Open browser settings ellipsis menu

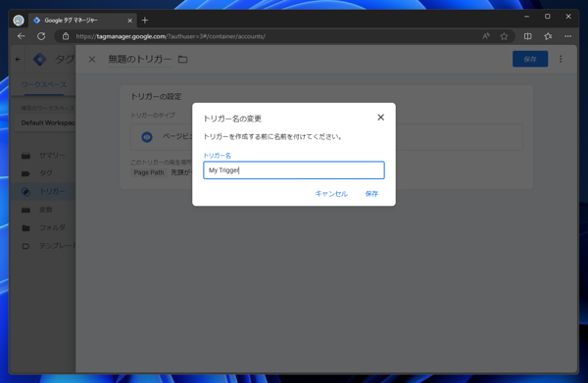(x=567, y=36)
